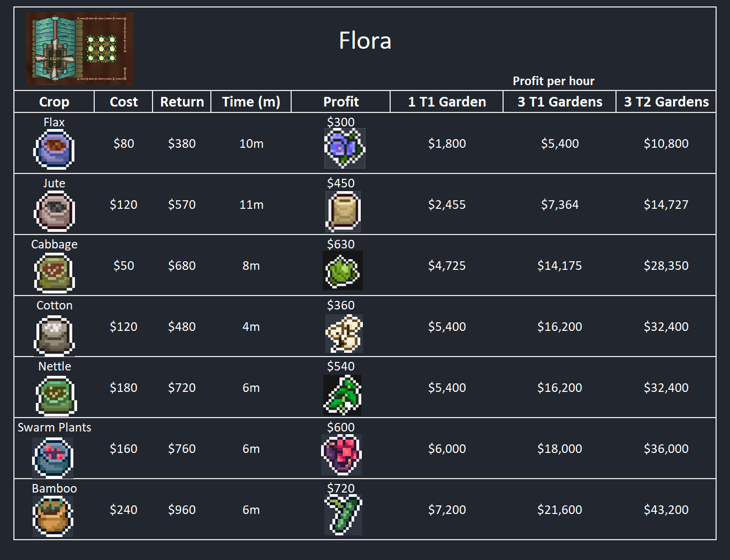
Task: Click the Crop column header
Action: [x=54, y=102]
